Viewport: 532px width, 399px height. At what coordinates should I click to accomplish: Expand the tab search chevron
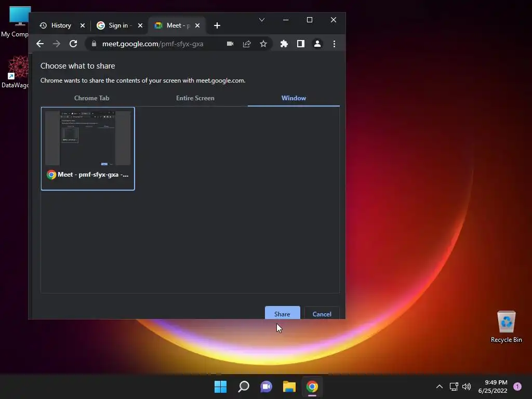point(262,20)
